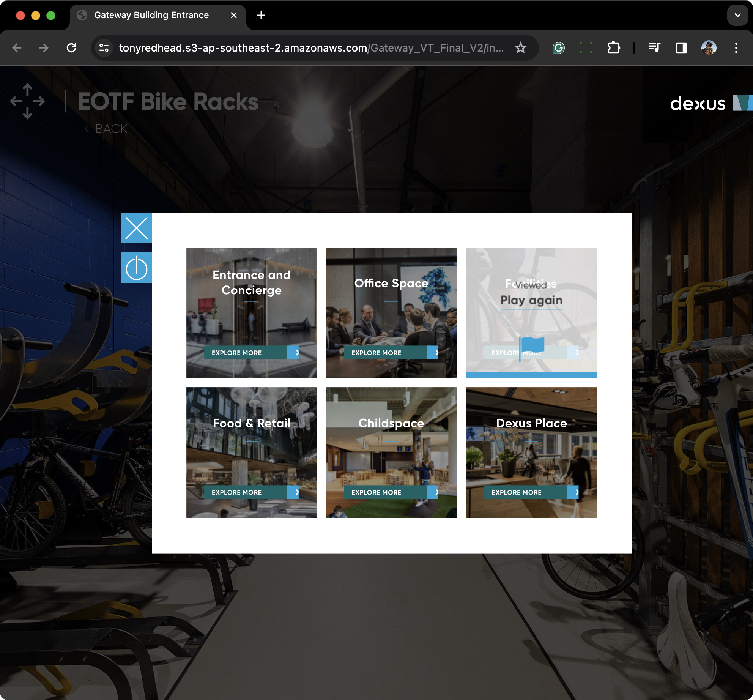Click the arrow chevron on Food & Retail button
753x700 pixels.
click(293, 492)
